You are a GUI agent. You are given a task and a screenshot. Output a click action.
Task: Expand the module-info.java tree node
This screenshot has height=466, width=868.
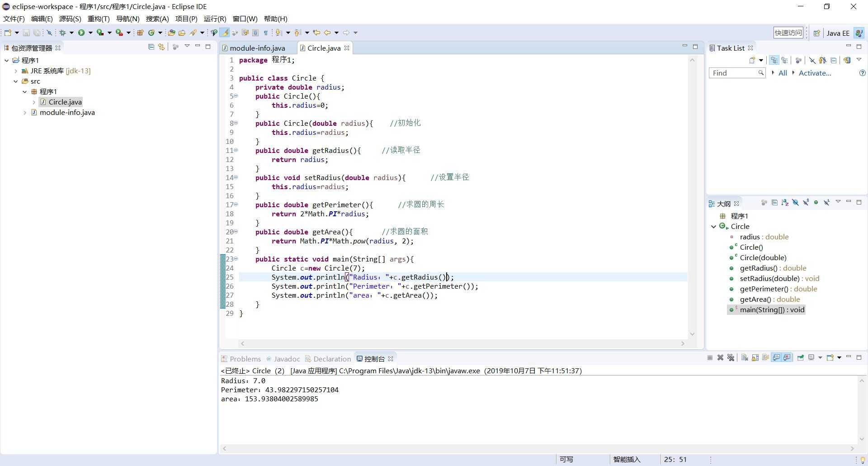click(25, 113)
